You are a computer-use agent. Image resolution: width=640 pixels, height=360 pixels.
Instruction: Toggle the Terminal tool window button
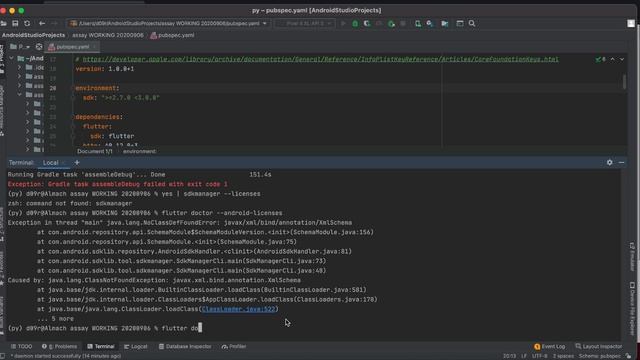pos(100,347)
